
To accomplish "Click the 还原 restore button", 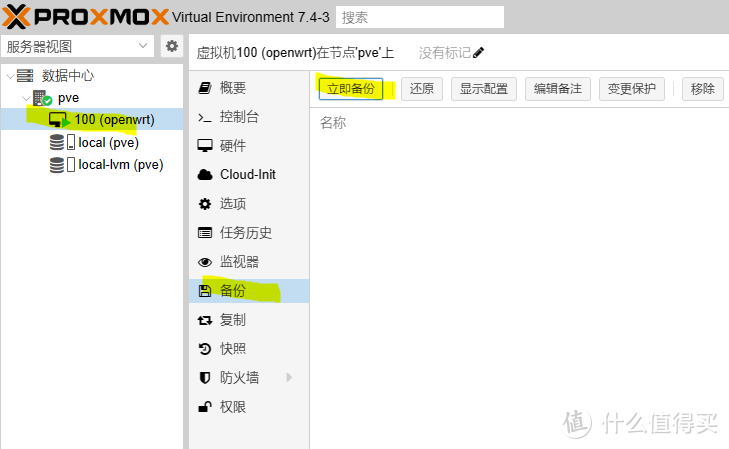I will click(422, 89).
